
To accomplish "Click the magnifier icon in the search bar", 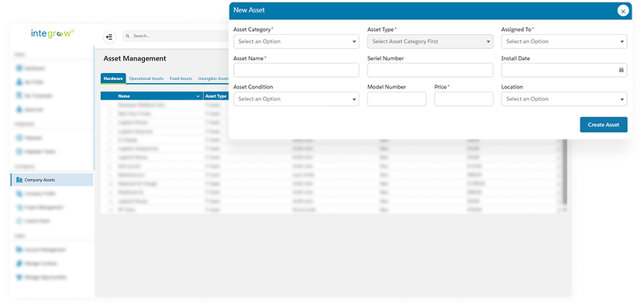I will tap(128, 36).
